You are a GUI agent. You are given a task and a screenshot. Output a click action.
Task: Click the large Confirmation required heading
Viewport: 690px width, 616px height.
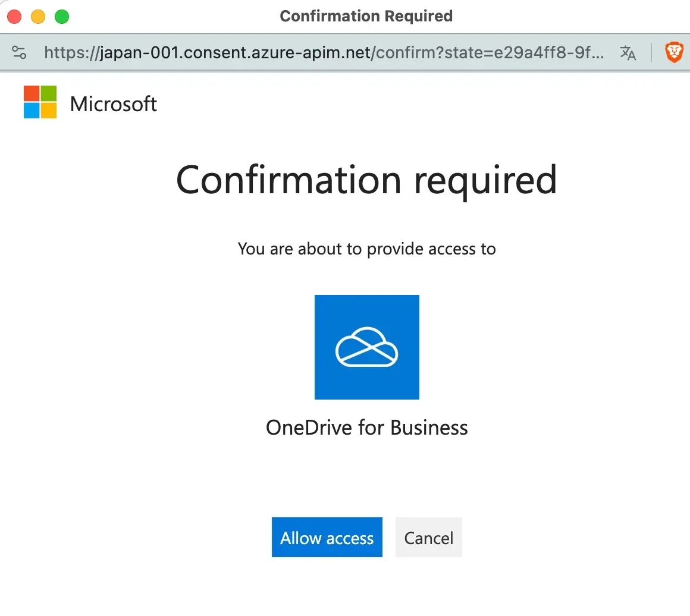coord(366,179)
